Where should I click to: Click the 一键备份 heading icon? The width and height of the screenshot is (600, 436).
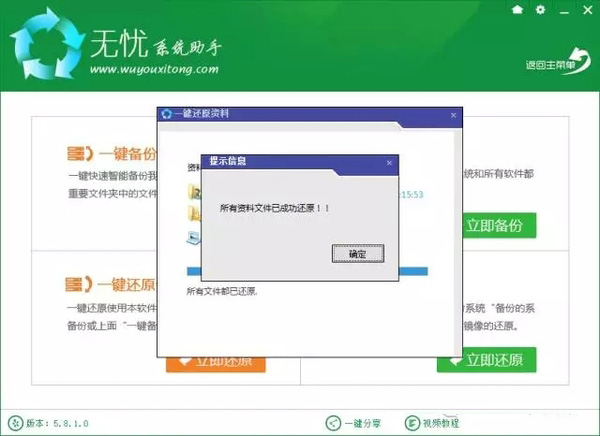[80, 153]
